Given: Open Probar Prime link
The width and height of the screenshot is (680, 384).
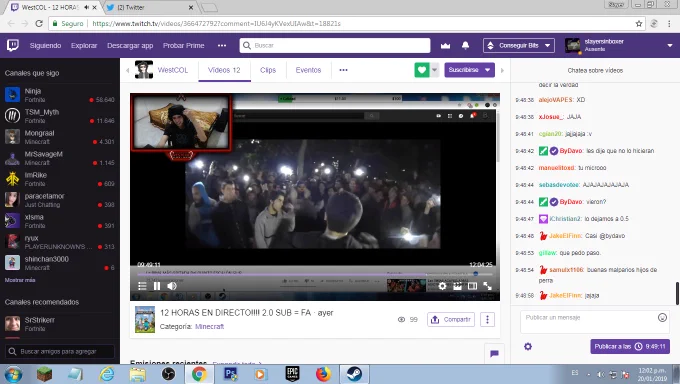Looking at the screenshot, I should [183, 46].
